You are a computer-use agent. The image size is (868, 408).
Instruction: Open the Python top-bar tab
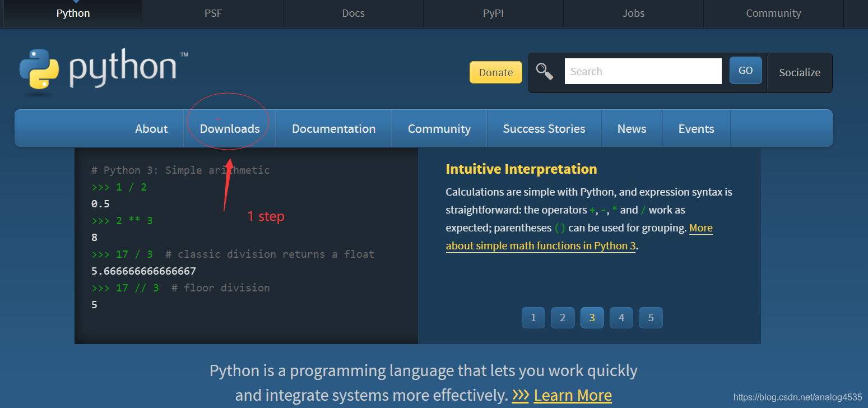click(73, 13)
